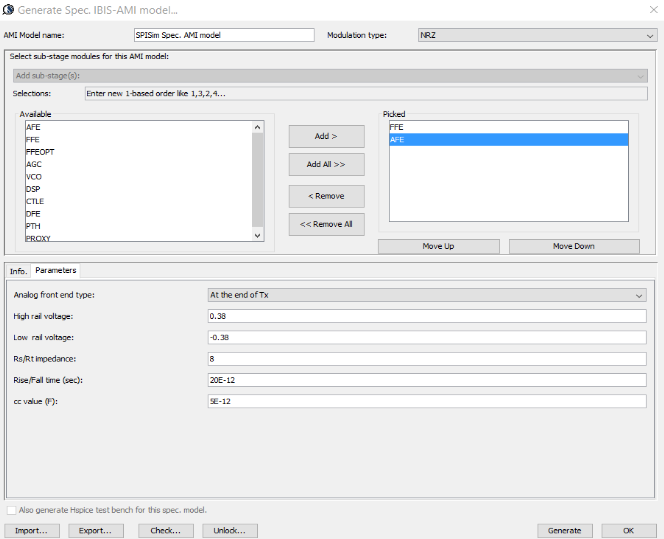The image size is (664, 539).
Task: Click the app icon in the title bar
Action: pos(10,9)
